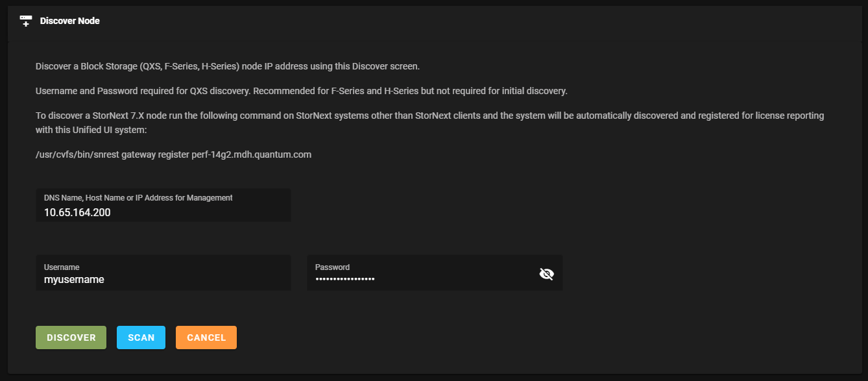Toggle password visibility with the eye icon
868x381 pixels.
click(546, 274)
